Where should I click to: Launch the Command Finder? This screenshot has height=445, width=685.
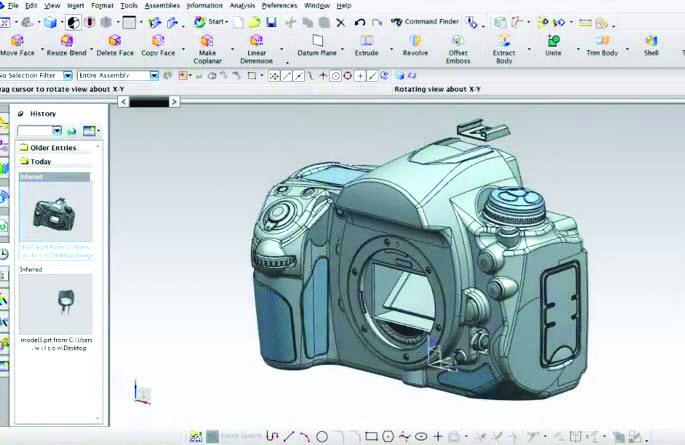click(425, 21)
